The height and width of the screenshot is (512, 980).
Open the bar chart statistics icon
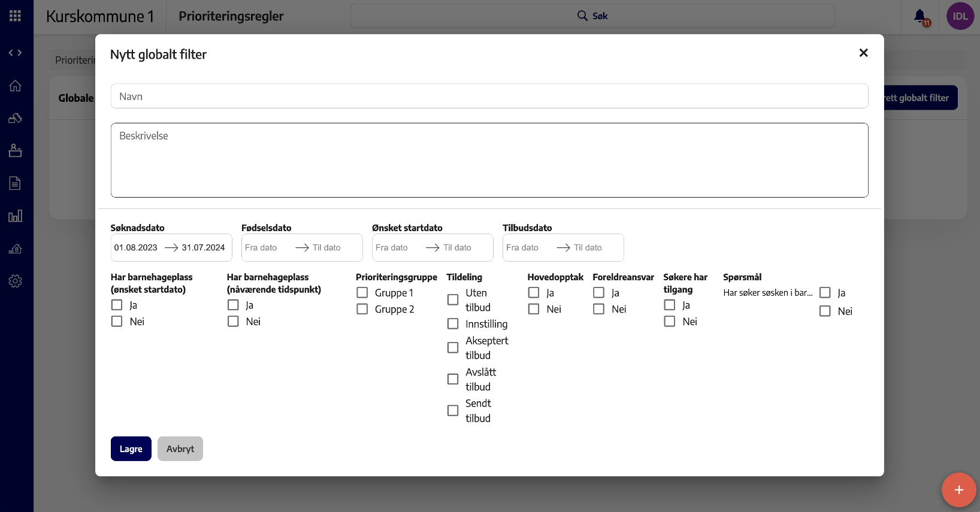(15, 216)
